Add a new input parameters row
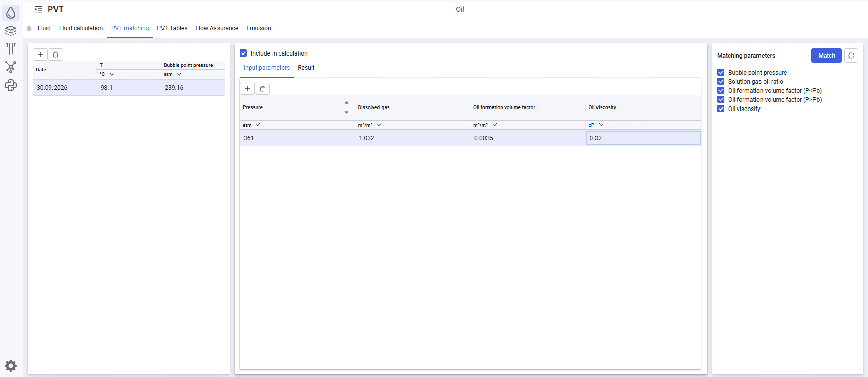This screenshot has width=868, height=377. click(x=247, y=89)
